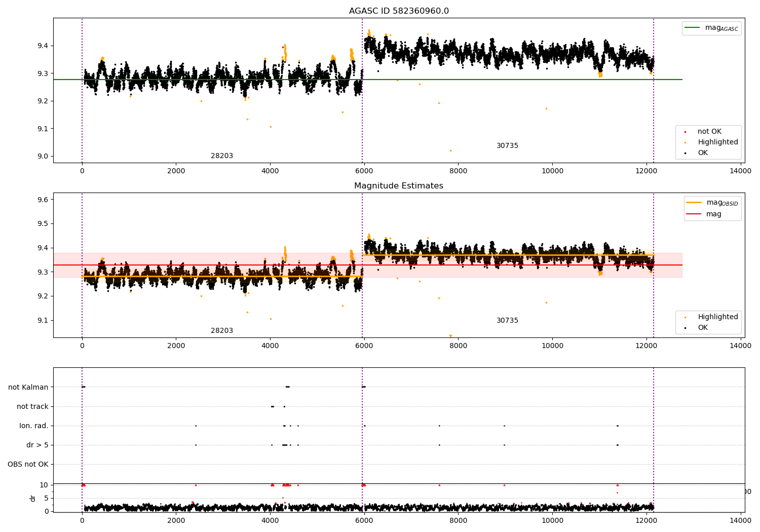Select 'Highlighted' legend entry in middle plot
This screenshot has height=532, width=760.
(x=718, y=317)
